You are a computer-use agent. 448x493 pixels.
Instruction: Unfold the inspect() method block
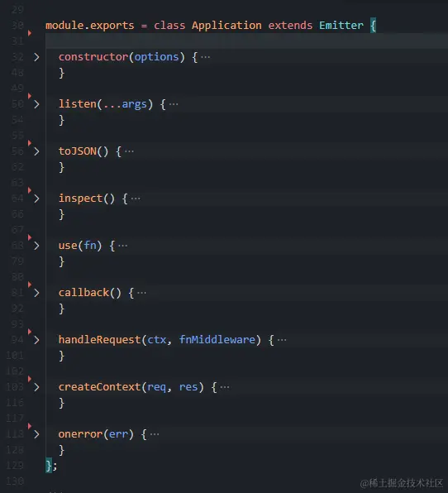pyautogui.click(x=36, y=199)
